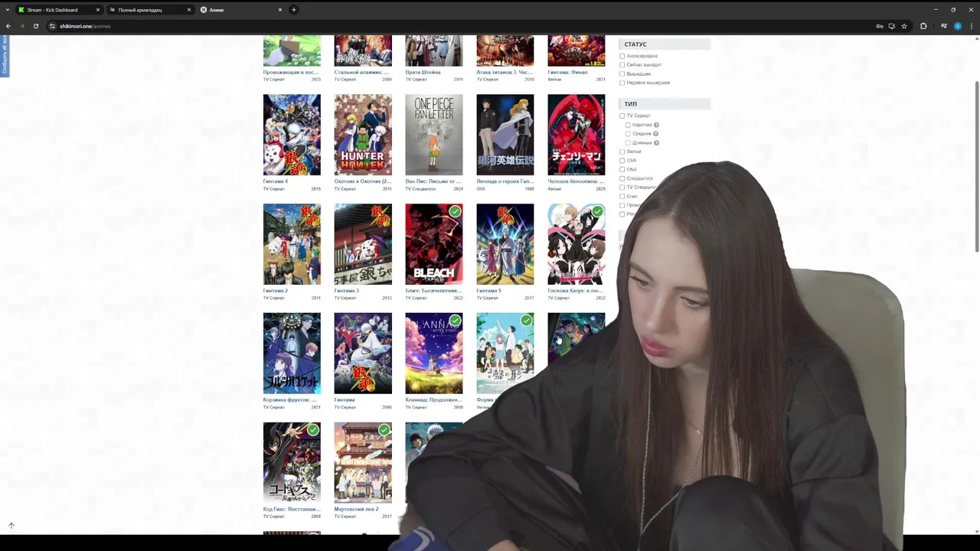Open the Корзинка фруктов title link

pyautogui.click(x=290, y=399)
